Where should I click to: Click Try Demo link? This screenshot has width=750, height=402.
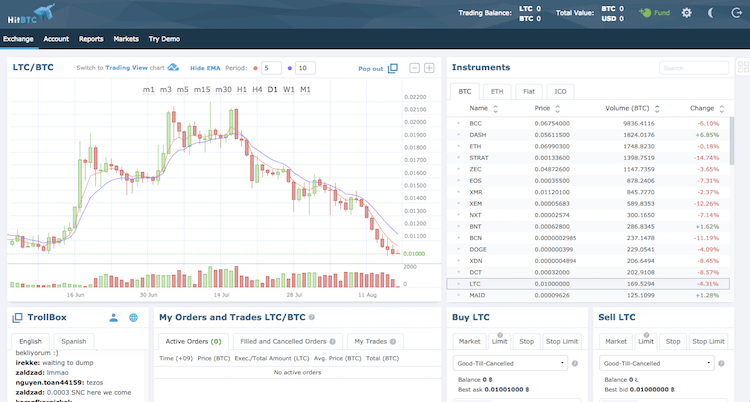pos(164,39)
